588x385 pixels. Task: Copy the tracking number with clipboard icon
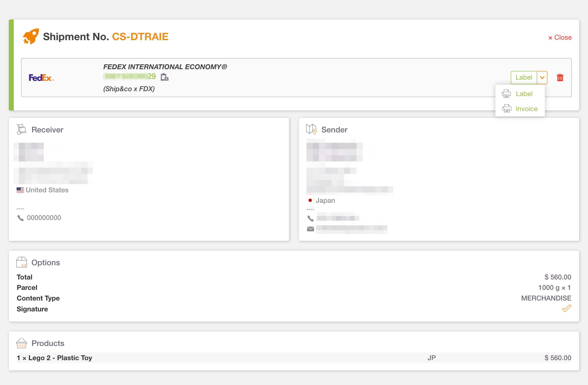(164, 77)
